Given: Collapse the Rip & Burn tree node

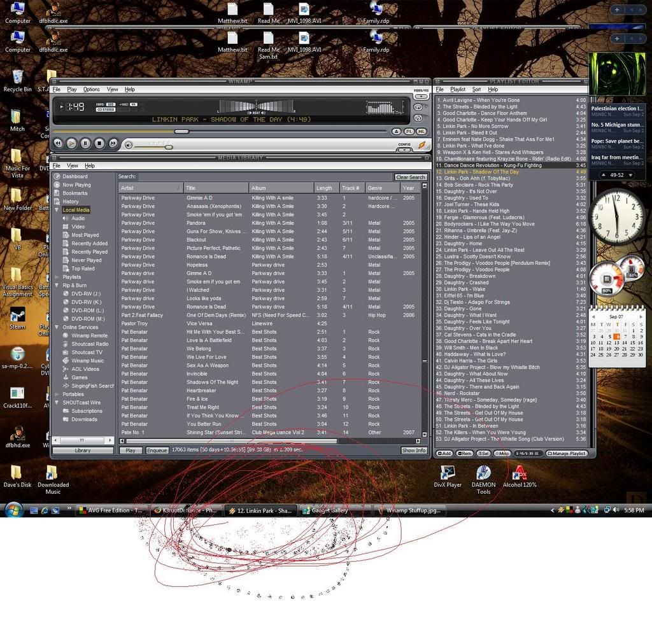Looking at the screenshot, I should (x=57, y=286).
